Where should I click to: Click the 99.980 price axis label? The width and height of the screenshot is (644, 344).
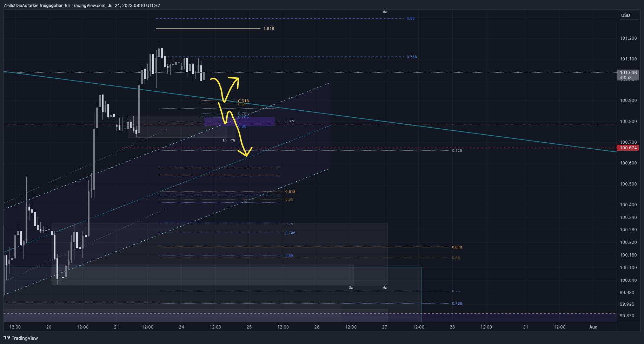pos(627,293)
